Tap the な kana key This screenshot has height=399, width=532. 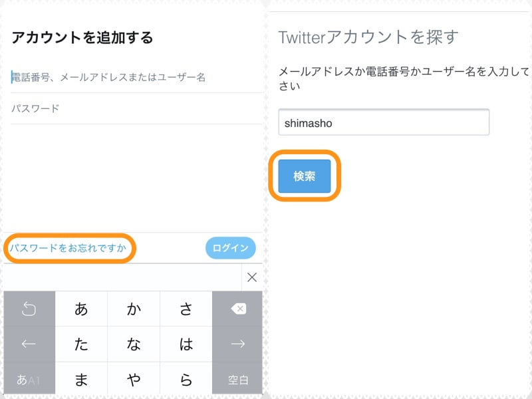pos(133,344)
